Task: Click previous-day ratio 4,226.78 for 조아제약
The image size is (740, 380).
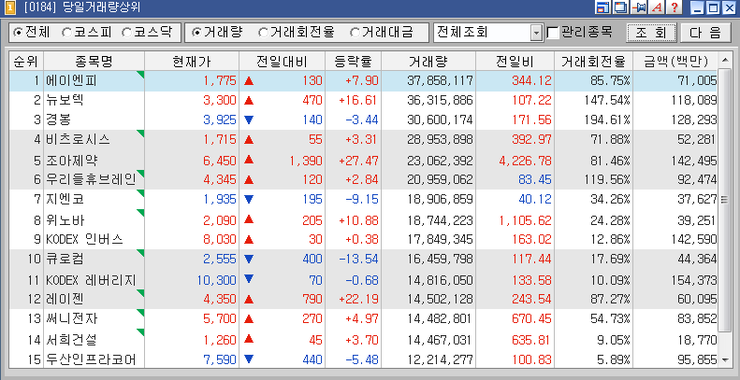Action: [525, 160]
